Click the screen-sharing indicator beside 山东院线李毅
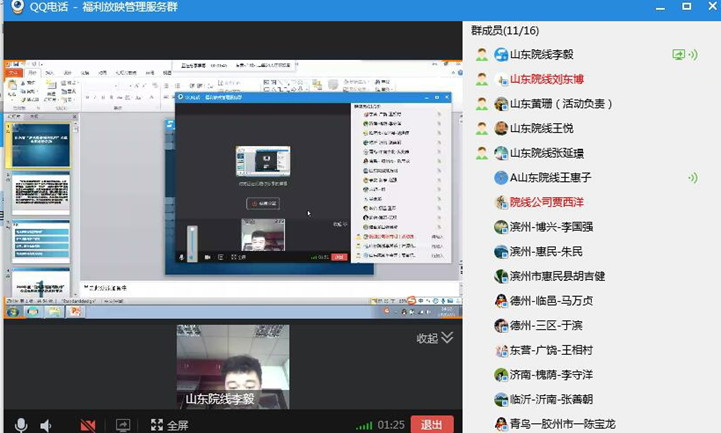The height and width of the screenshot is (433, 721). (x=679, y=54)
